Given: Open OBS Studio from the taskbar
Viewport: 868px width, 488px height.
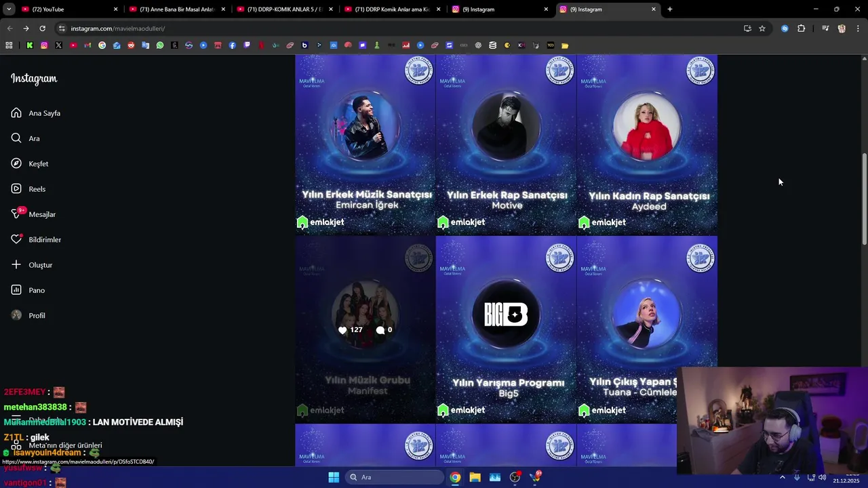Looking at the screenshot, I should click(515, 477).
